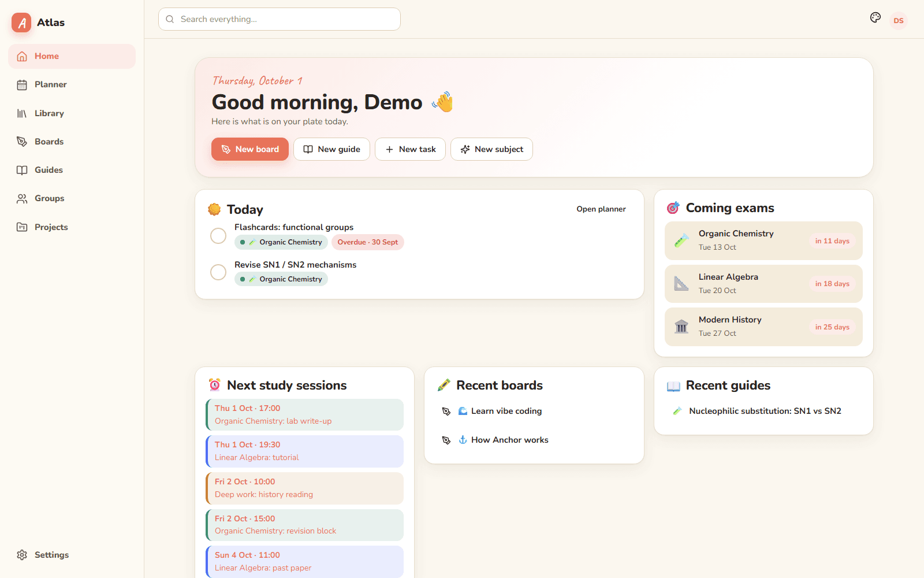
Task: Open the Learn vibe coding board
Action: pyautogui.click(x=534, y=411)
